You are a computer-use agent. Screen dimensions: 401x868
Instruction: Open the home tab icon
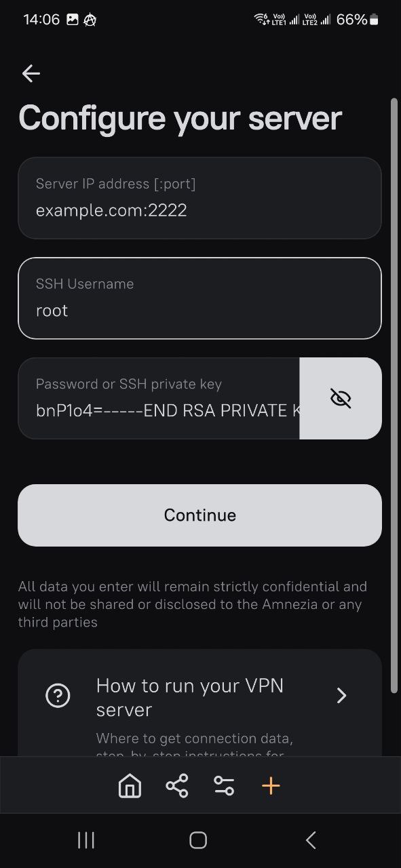tap(130, 786)
